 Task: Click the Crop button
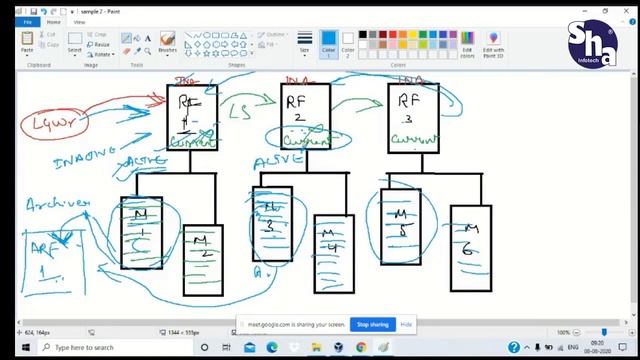tap(97, 35)
